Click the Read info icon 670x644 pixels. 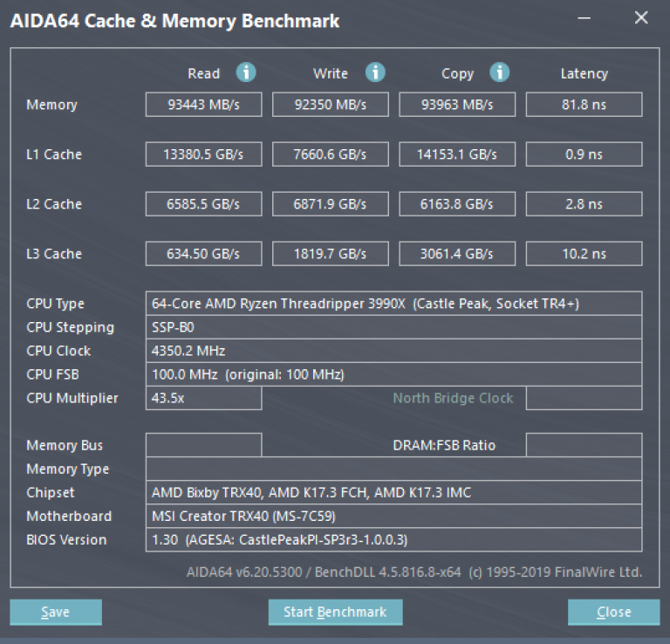(246, 72)
